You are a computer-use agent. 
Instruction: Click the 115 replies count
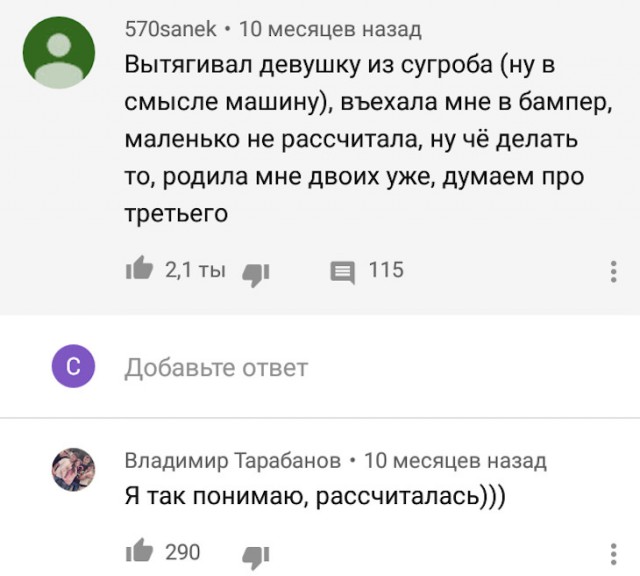point(386,269)
